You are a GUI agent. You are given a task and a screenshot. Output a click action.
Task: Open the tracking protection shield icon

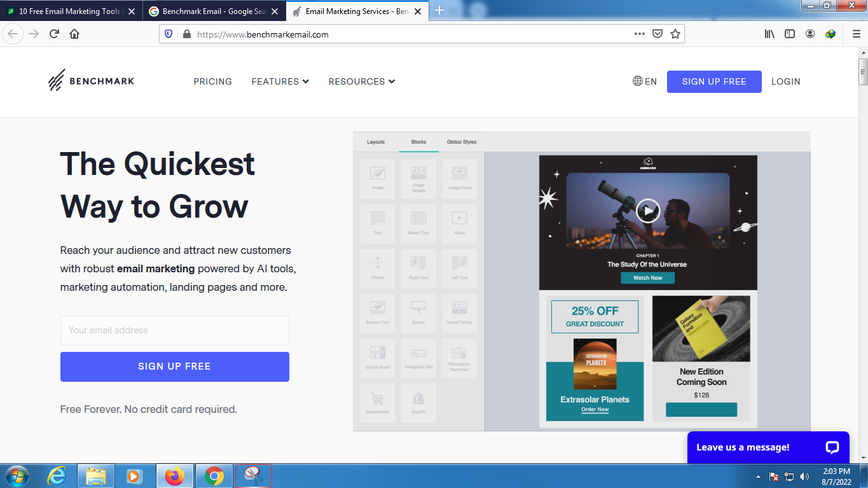169,34
